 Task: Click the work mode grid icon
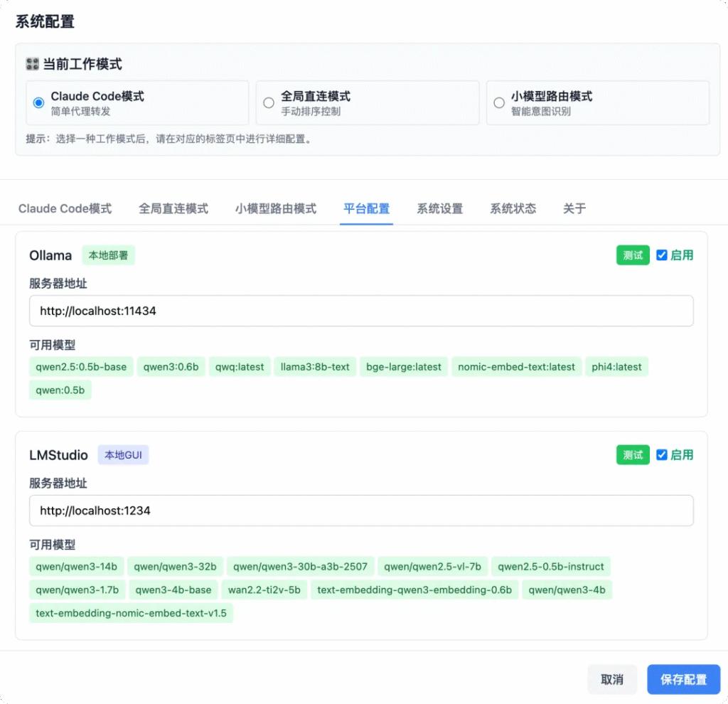point(33,64)
